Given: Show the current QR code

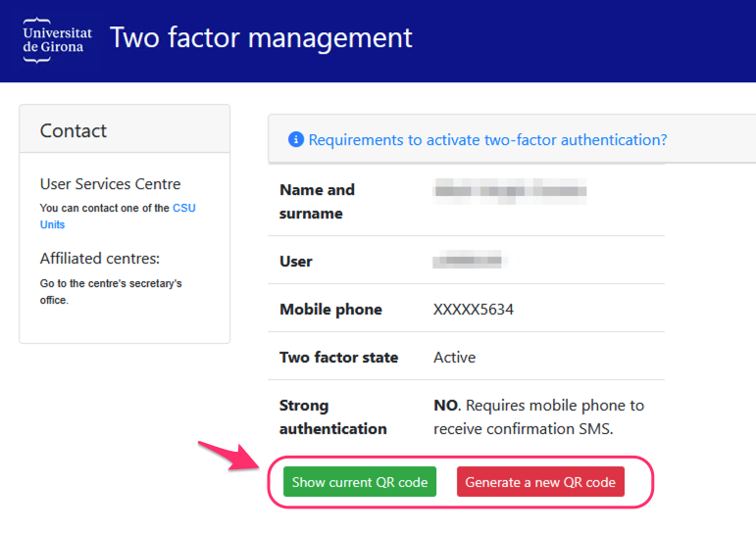Looking at the screenshot, I should point(360,482).
